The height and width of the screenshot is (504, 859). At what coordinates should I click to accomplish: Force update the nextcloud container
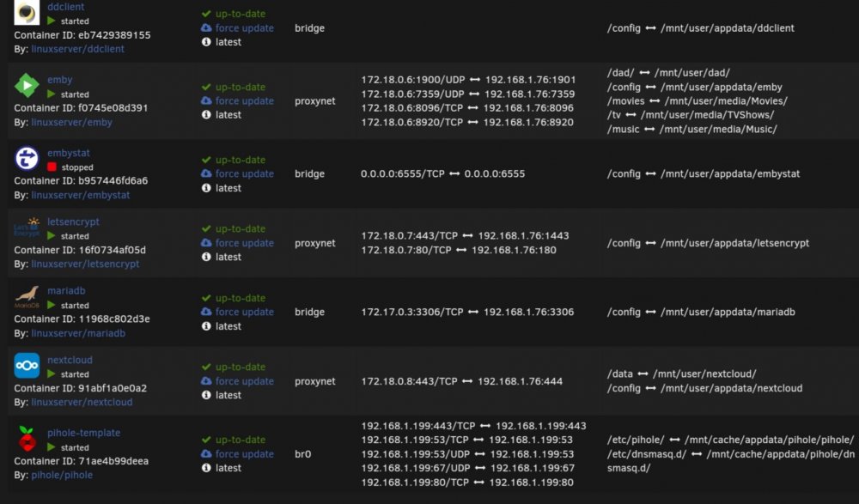(244, 380)
